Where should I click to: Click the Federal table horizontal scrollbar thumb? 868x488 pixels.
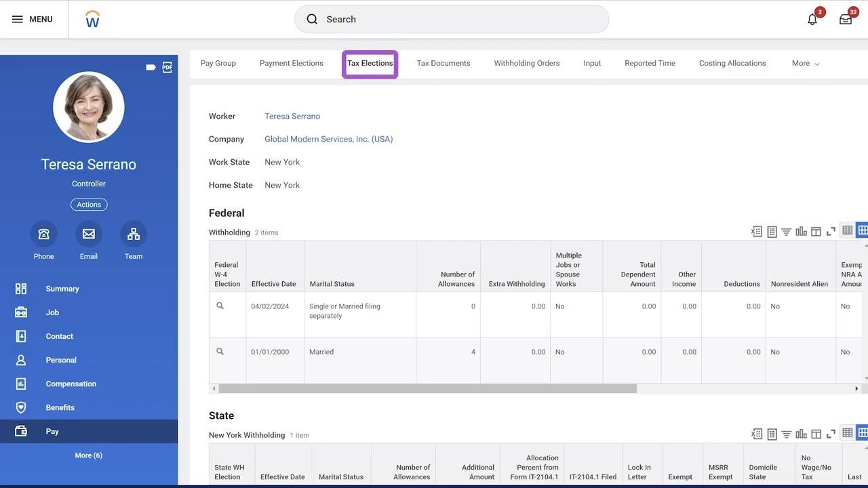click(427, 389)
